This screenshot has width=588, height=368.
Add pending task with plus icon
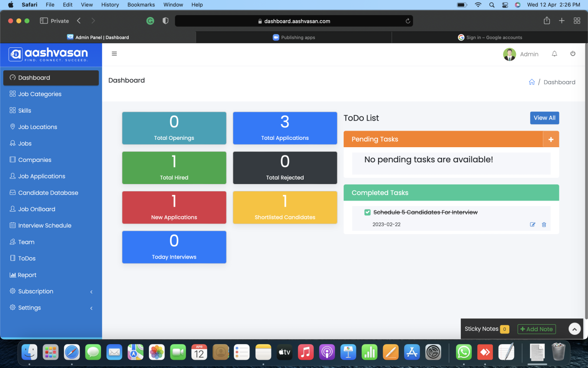pos(551,139)
